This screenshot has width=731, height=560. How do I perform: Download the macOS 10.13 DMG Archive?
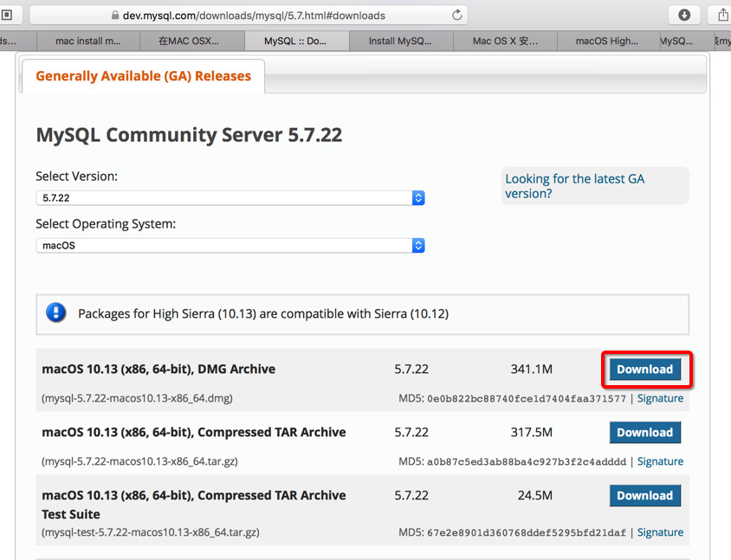coord(644,370)
